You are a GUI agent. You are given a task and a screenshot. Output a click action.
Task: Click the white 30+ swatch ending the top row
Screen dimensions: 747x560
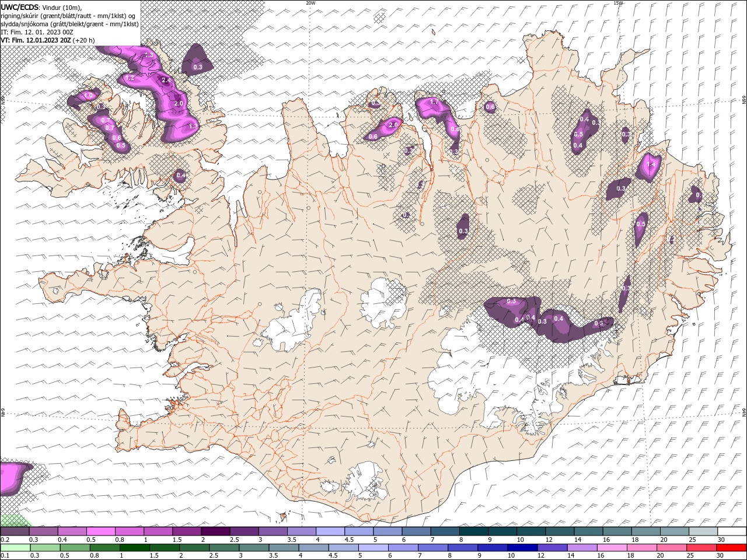[x=732, y=531]
